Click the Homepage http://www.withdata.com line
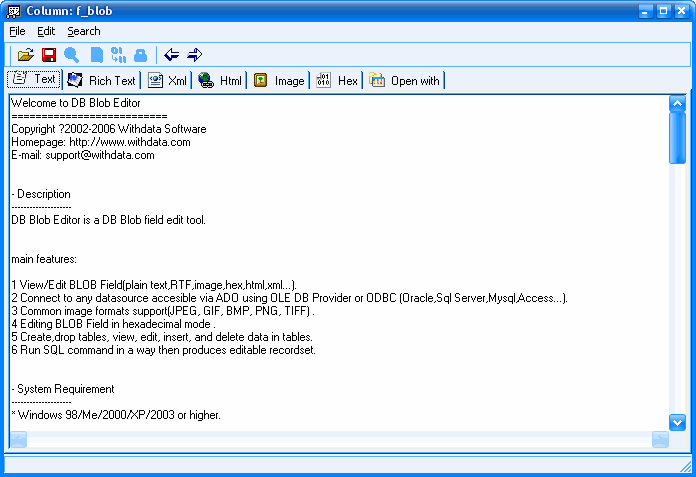Viewport: 696px width, 477px height. (x=101, y=142)
